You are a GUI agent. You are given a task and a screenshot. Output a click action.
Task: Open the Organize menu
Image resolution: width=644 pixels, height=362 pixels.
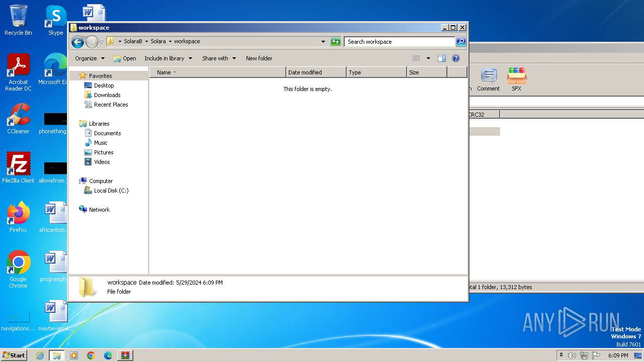[90, 58]
